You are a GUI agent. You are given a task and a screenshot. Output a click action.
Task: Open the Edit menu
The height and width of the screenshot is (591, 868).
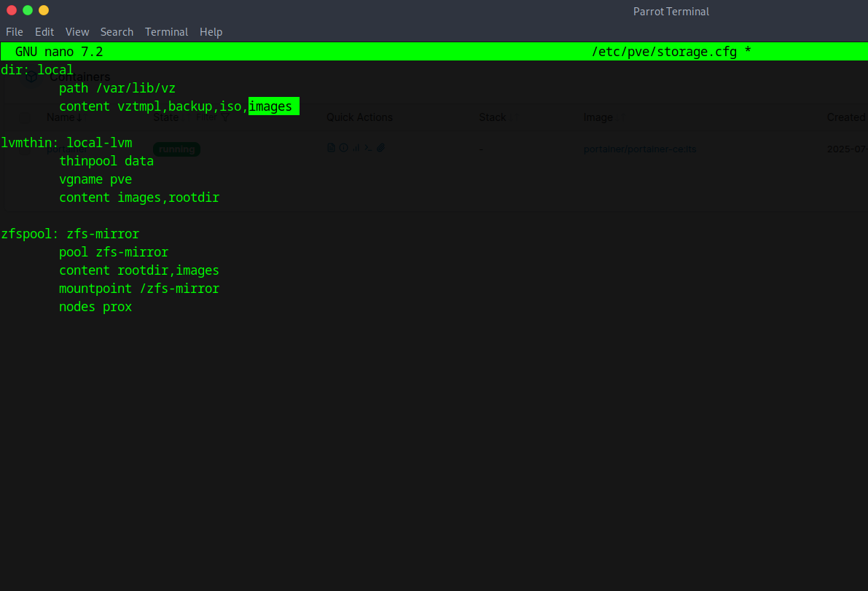tap(44, 32)
